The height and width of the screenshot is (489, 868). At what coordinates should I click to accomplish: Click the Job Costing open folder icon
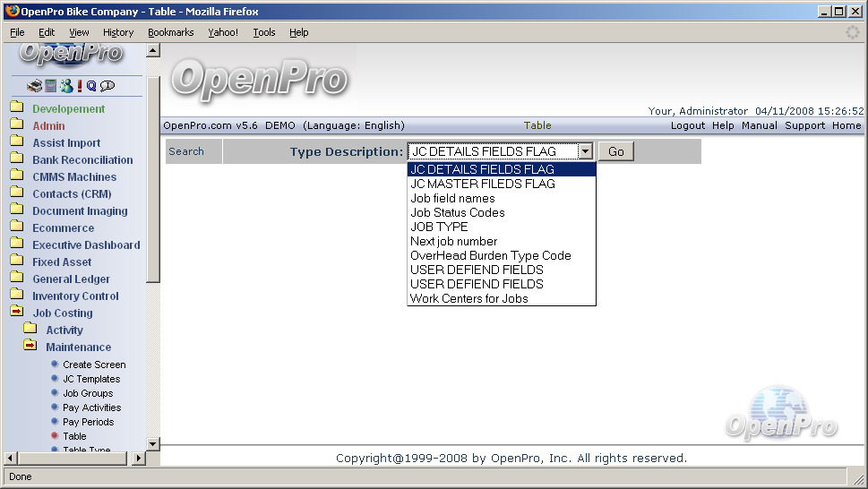16,313
